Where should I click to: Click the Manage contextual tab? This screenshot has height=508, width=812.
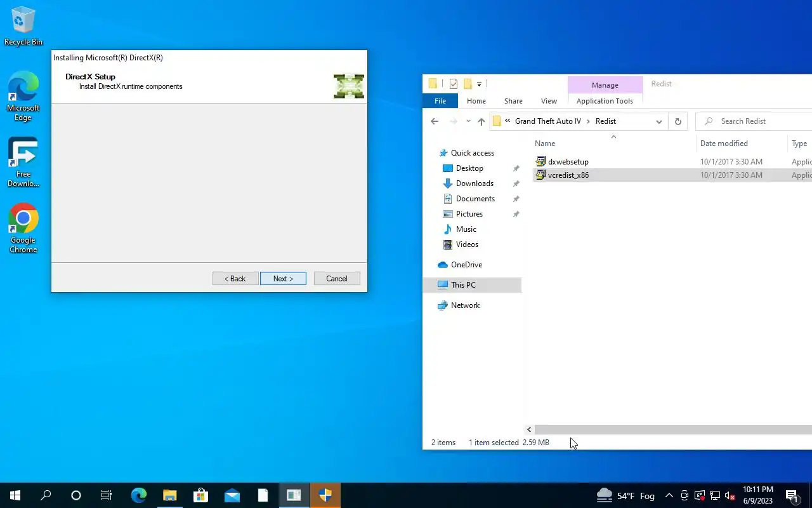point(605,85)
